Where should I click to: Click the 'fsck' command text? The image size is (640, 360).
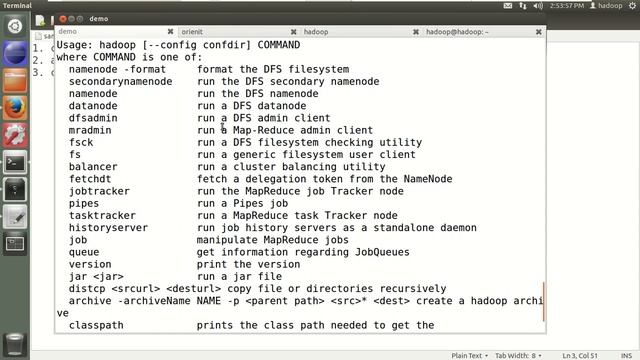tap(81, 142)
